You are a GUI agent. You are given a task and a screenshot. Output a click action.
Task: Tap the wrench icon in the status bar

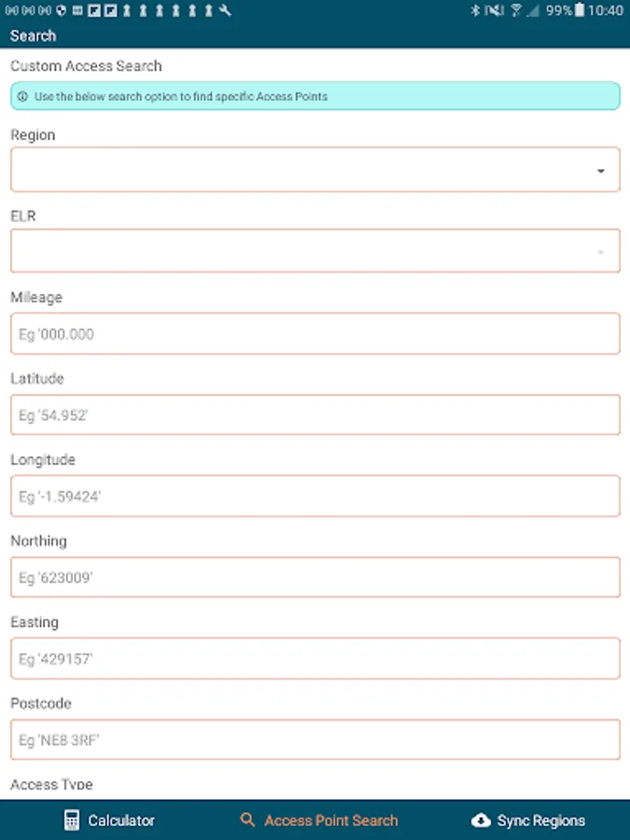[x=226, y=11]
